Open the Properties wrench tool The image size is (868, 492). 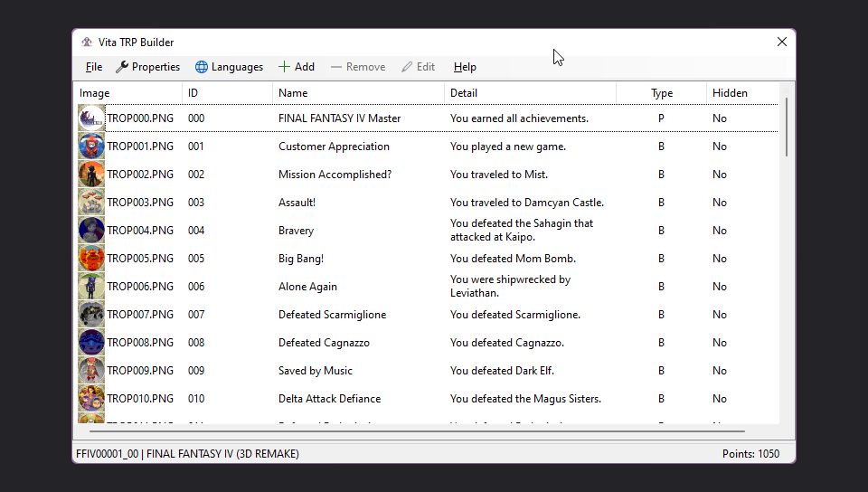pyautogui.click(x=147, y=67)
